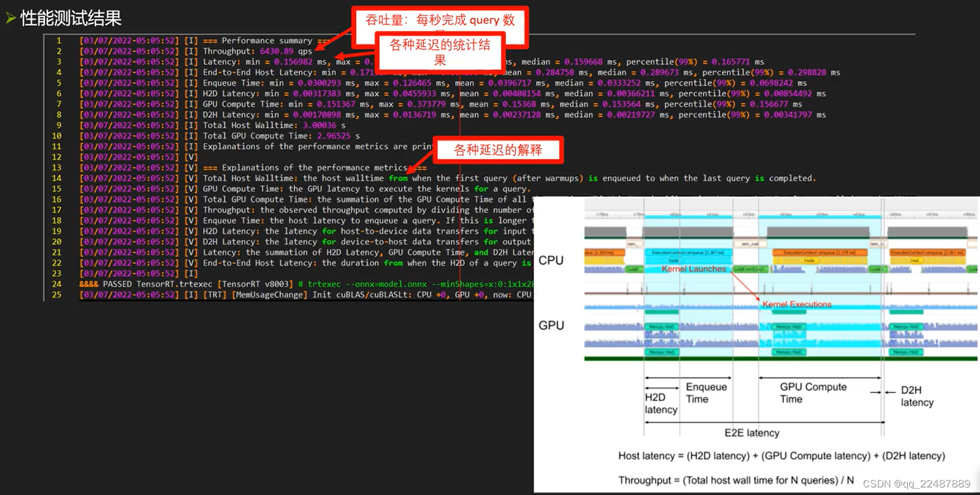This screenshot has height=495, width=980.
Task: Click line number 9 in the log
Action: 59,125
